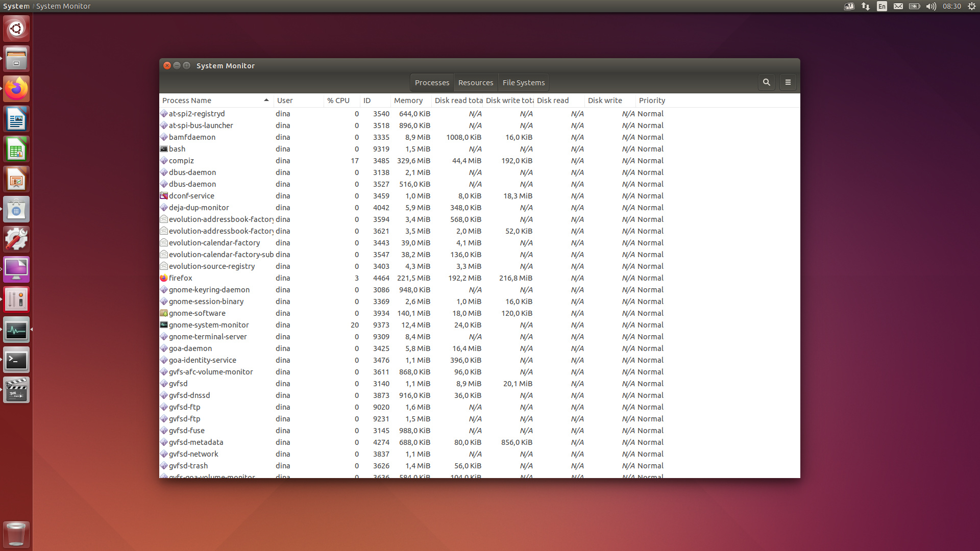Sort list by Memory column header
This screenshot has width=980, height=551.
(x=408, y=101)
